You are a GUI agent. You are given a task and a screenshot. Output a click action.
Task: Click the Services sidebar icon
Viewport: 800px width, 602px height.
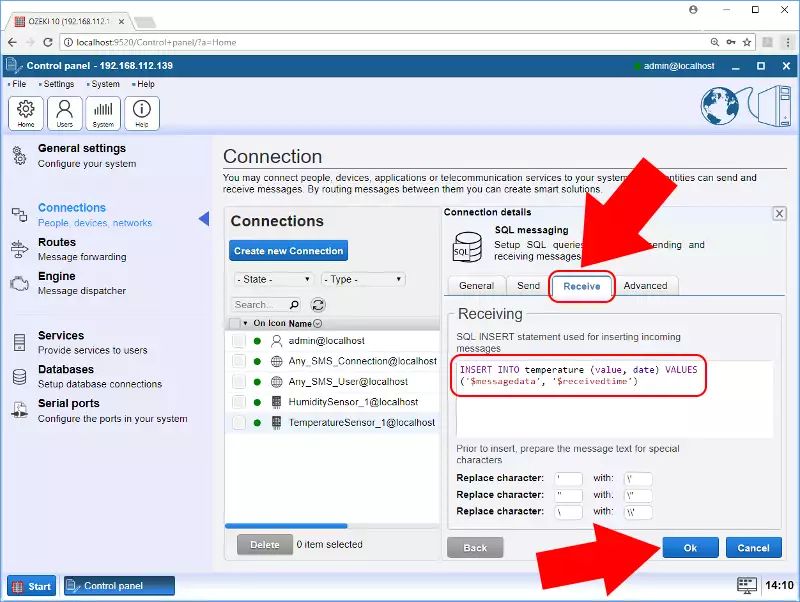coord(19,342)
